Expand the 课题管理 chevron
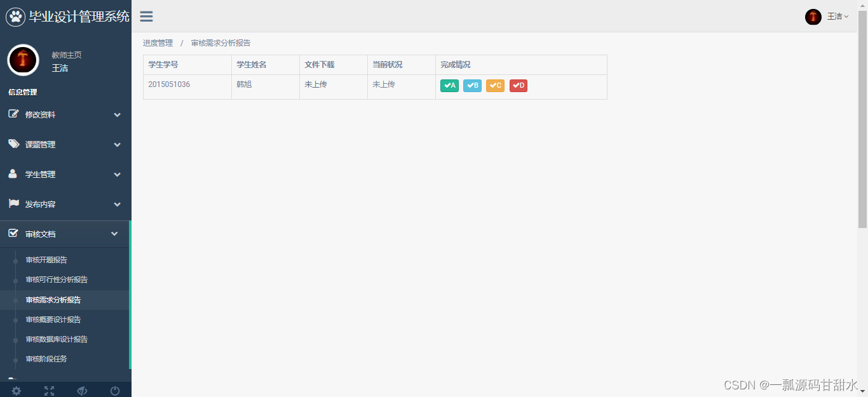Screen dimensions: 868x397 [117, 145]
